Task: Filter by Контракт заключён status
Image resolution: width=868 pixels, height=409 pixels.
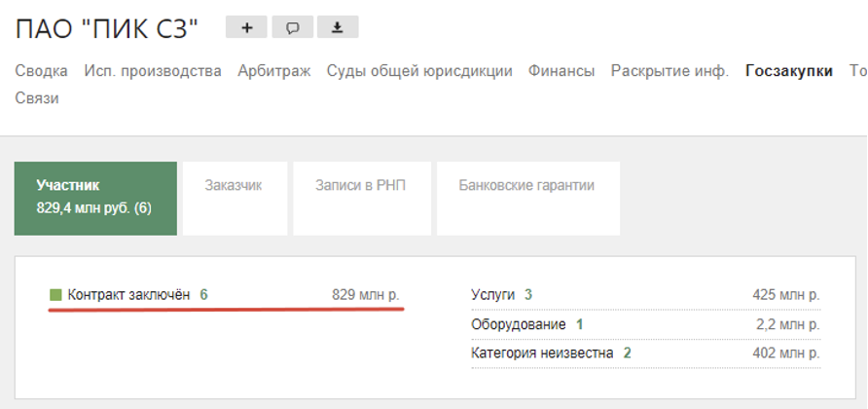Action: coord(128,294)
